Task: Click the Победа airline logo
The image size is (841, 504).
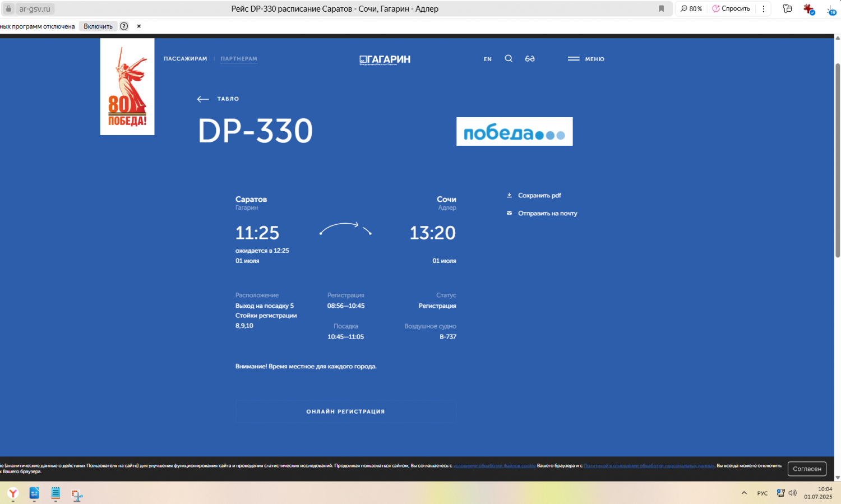Action: 515,132
